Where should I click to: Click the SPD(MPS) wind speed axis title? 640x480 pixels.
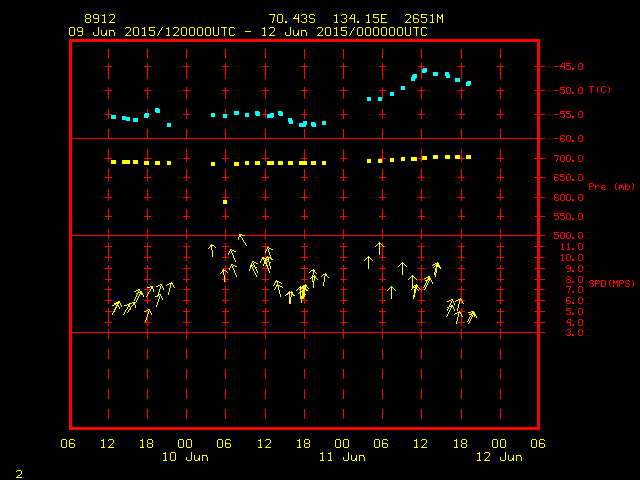pos(611,283)
